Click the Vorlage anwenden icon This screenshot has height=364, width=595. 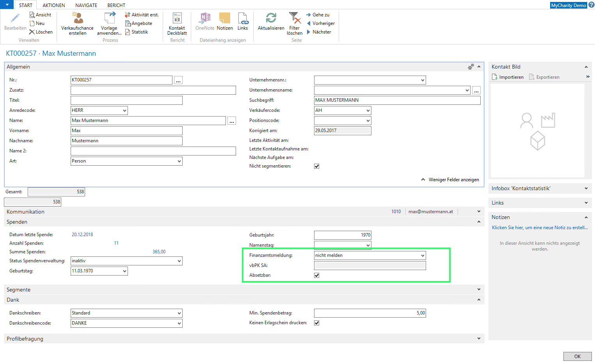(109, 19)
